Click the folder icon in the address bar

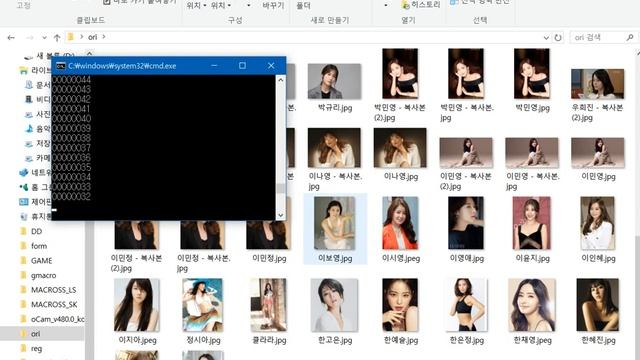(71, 37)
